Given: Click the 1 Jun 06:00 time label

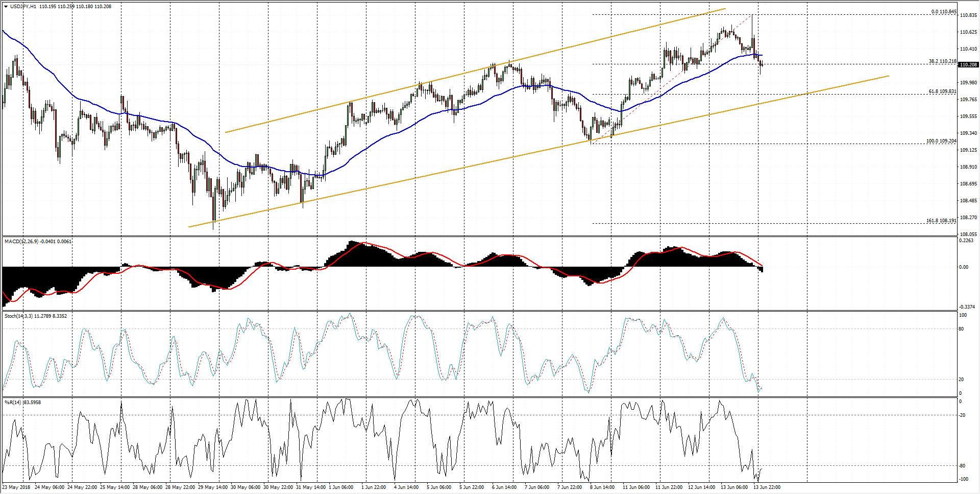Looking at the screenshot, I should [341, 487].
